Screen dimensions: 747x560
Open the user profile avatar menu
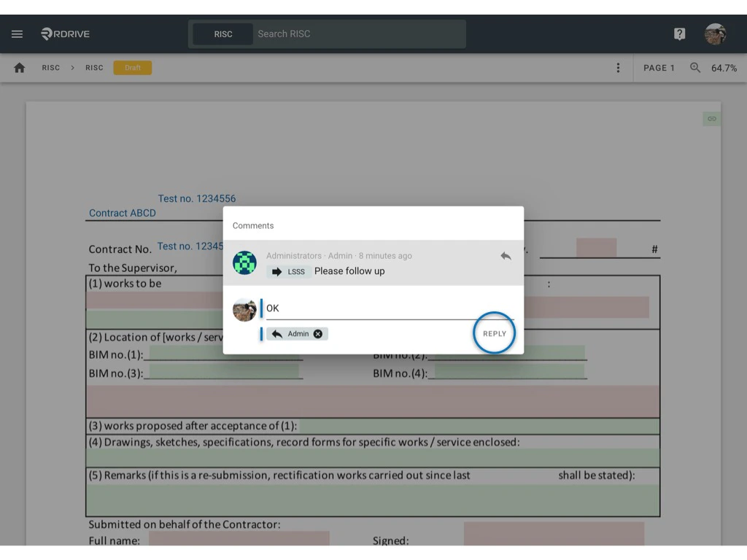(715, 34)
